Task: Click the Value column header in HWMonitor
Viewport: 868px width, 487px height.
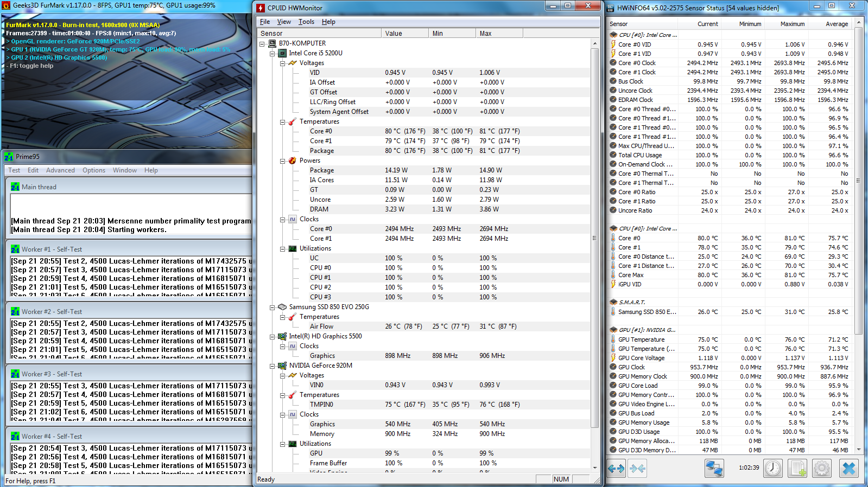Action: [404, 33]
